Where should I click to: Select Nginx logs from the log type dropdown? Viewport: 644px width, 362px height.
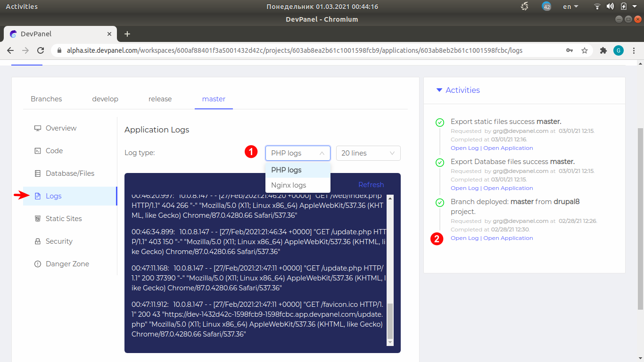click(289, 185)
